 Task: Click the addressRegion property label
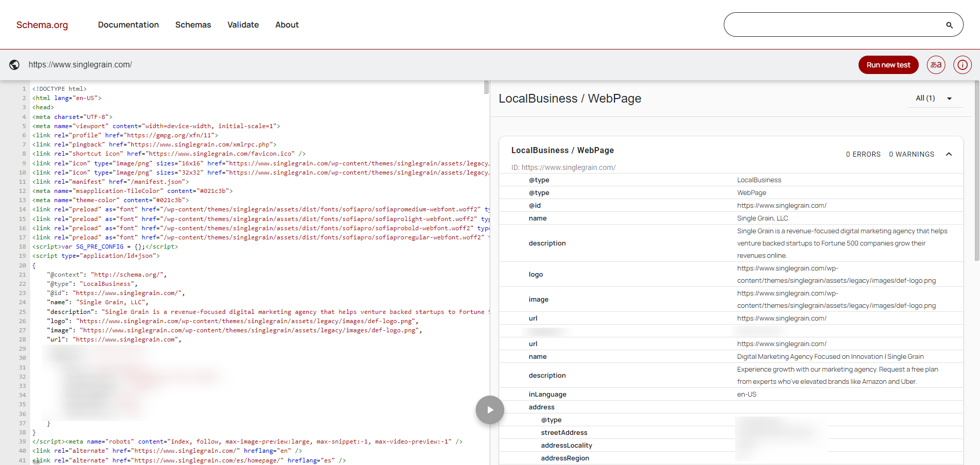565,458
